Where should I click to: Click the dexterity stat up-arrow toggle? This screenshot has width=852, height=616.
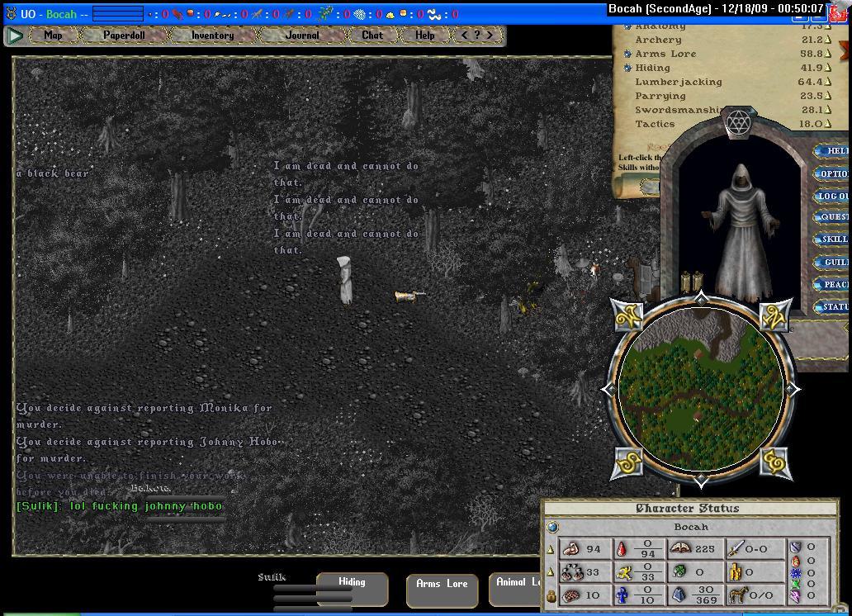pos(551,571)
